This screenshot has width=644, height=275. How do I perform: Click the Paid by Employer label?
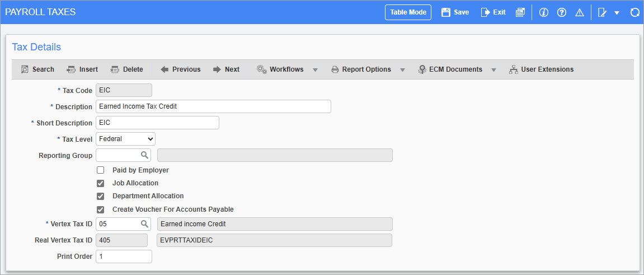coord(140,170)
